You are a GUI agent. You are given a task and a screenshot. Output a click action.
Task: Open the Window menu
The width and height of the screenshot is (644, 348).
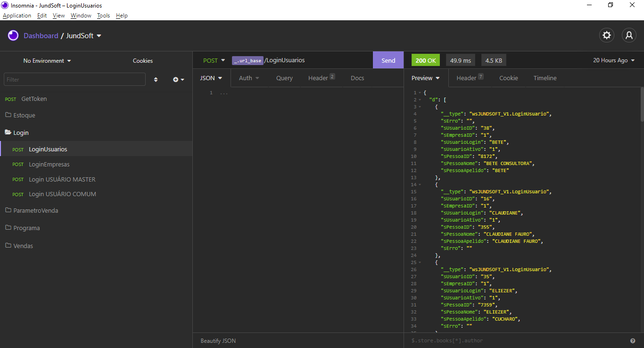pyautogui.click(x=81, y=16)
